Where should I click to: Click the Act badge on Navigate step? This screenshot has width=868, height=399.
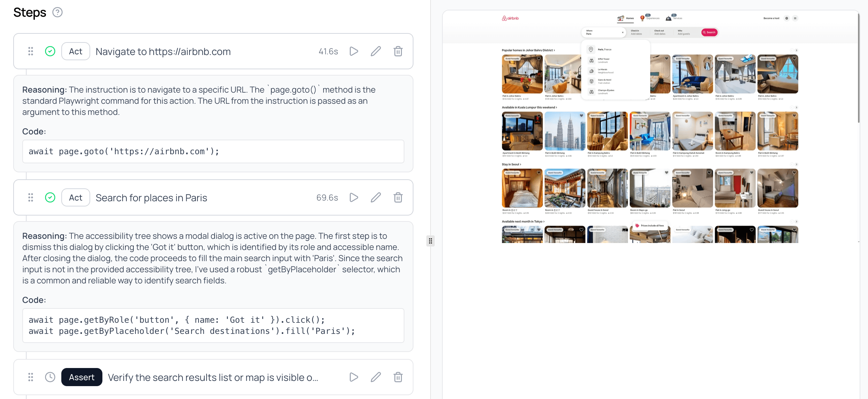[76, 52]
